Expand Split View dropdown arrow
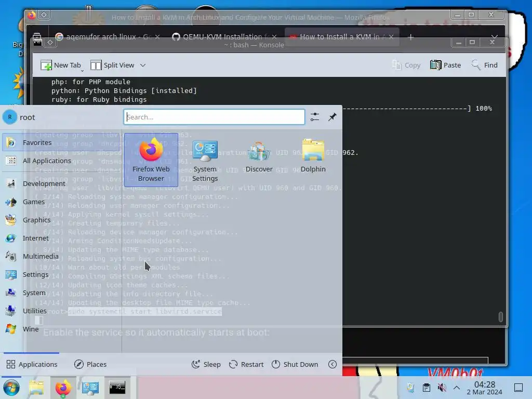This screenshot has width=532, height=399. pyautogui.click(x=143, y=65)
